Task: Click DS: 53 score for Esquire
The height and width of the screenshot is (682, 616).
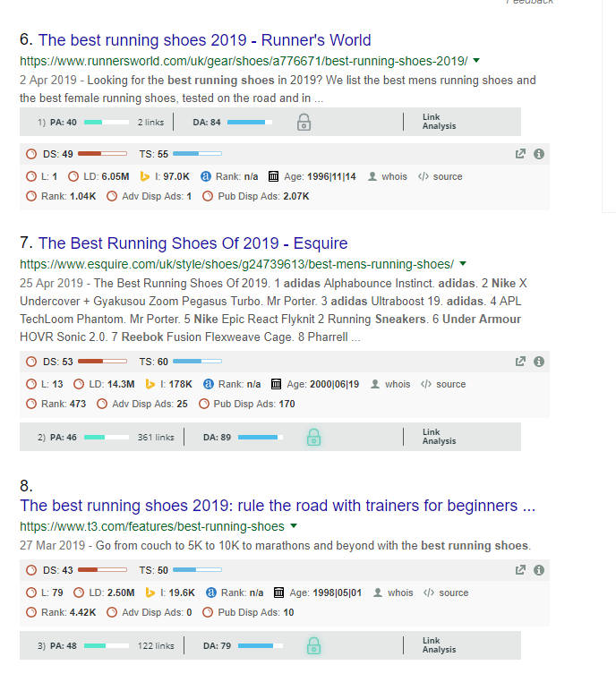Action: coord(58,362)
